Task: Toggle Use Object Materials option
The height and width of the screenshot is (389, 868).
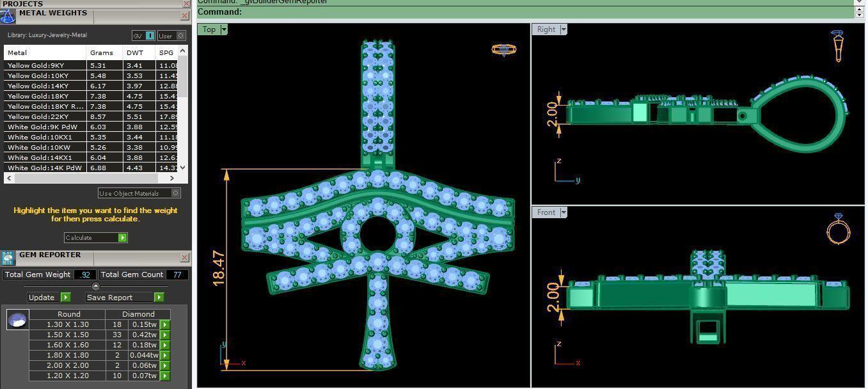Action: pyautogui.click(x=139, y=193)
